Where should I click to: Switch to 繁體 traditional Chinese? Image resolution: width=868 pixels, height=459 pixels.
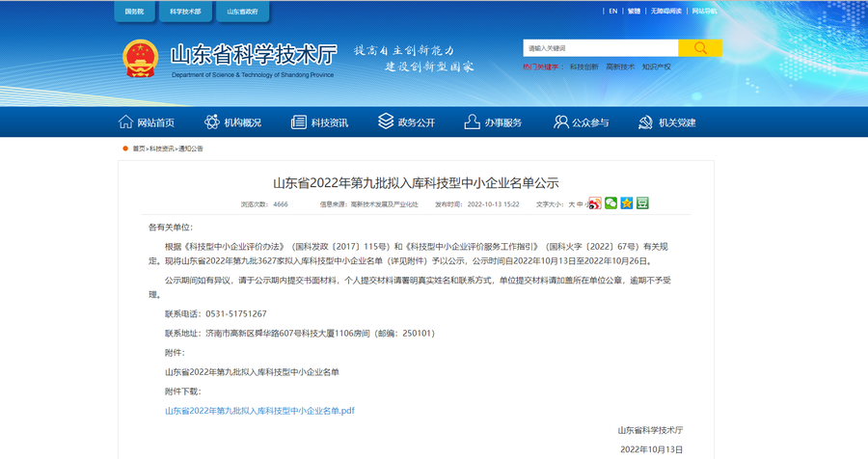pos(634,11)
